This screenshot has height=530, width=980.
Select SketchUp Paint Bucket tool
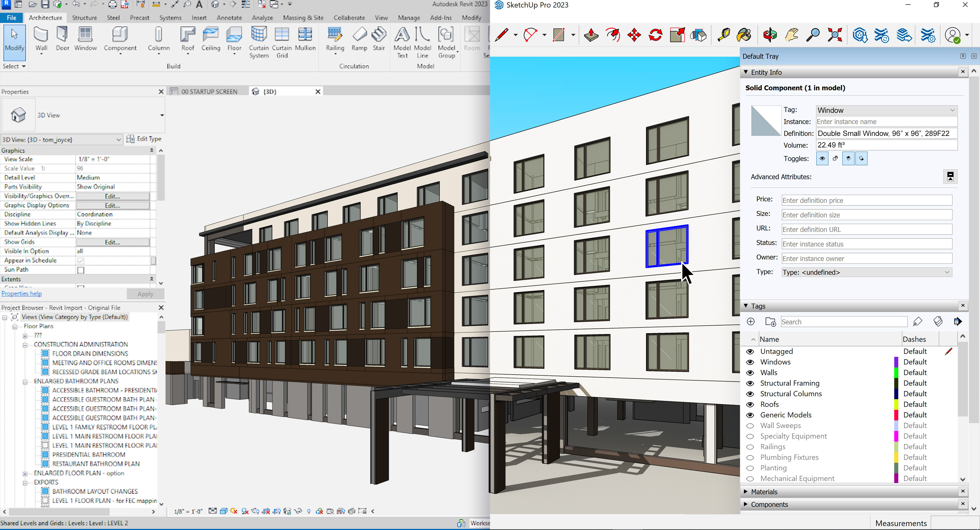(x=744, y=35)
